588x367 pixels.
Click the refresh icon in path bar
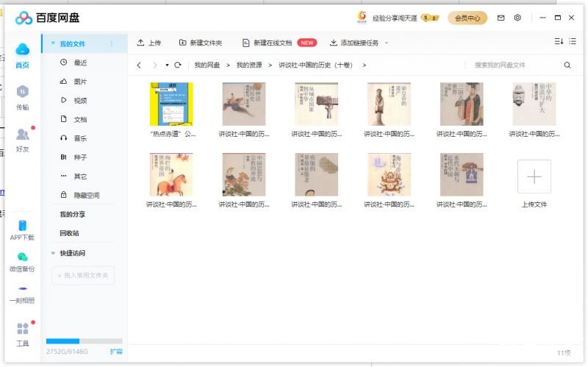coord(178,65)
